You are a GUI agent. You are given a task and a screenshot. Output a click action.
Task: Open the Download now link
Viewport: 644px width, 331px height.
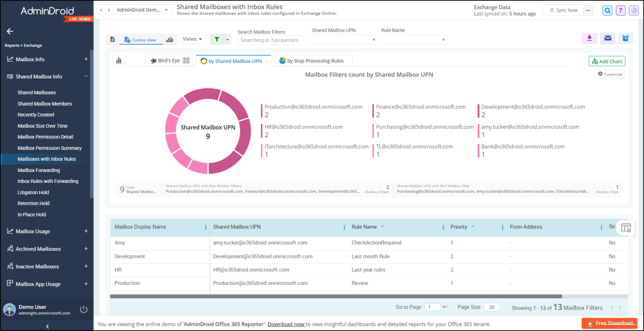pos(286,324)
